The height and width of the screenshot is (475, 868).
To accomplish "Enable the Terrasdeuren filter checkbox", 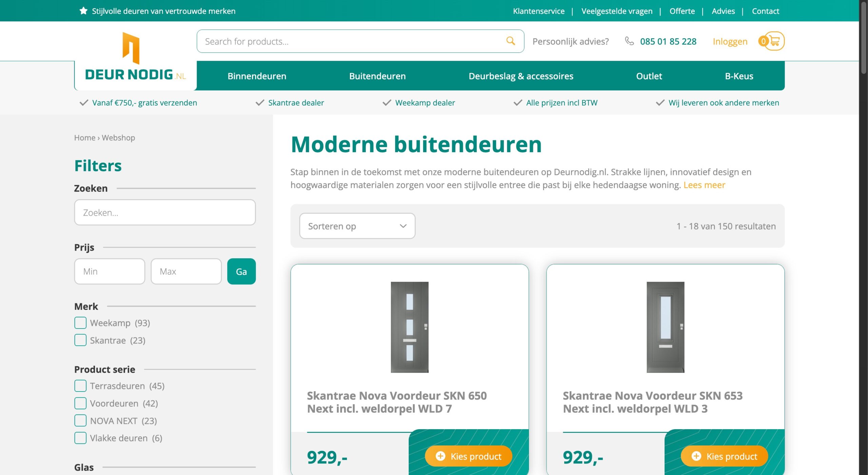I will point(80,386).
